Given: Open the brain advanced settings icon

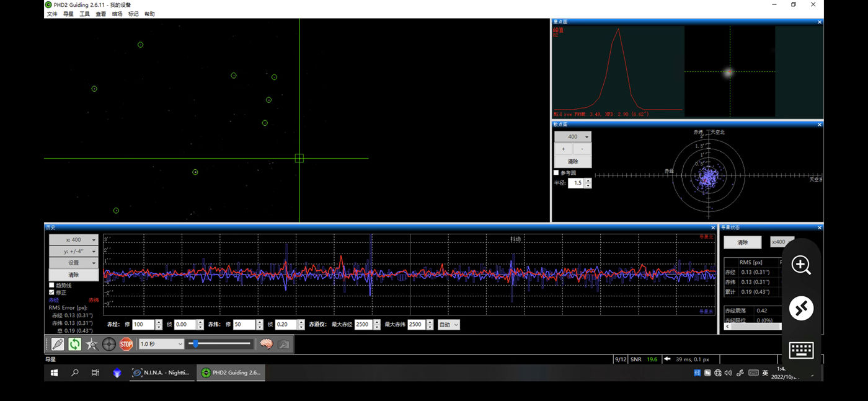Looking at the screenshot, I should click(267, 344).
